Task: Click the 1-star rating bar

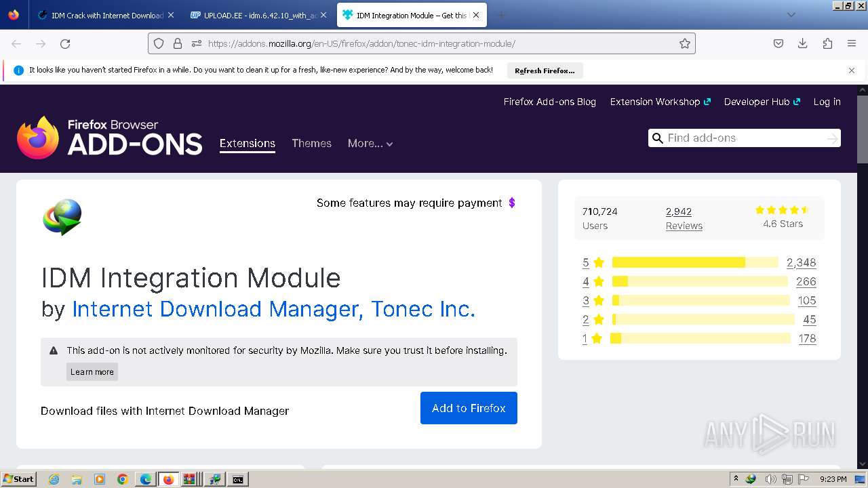Action: [701, 338]
